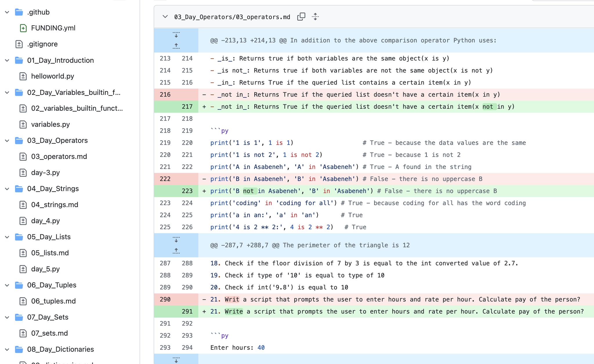Click the file icon beside helloworld.py
Viewport: 594px width, 364px height.
click(23, 76)
